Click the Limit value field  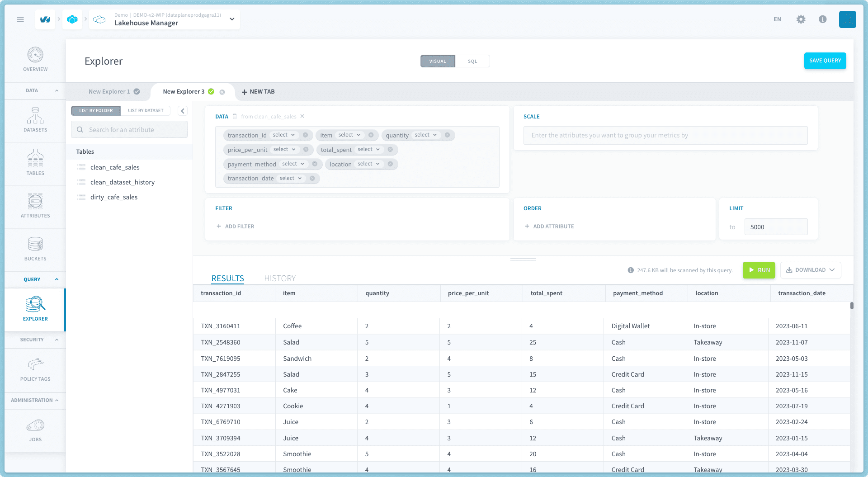(776, 227)
